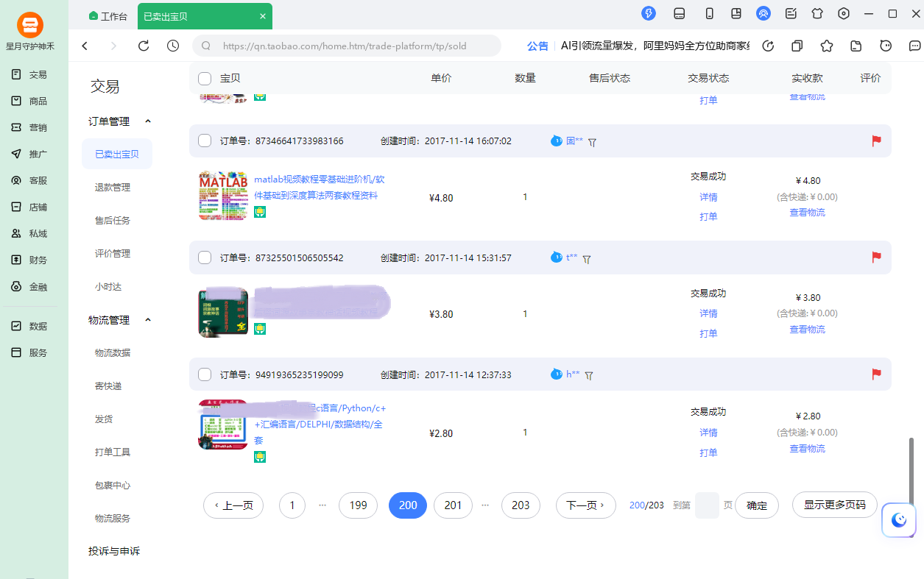Click the 交易 icon in left sidebar

[x=16, y=74]
